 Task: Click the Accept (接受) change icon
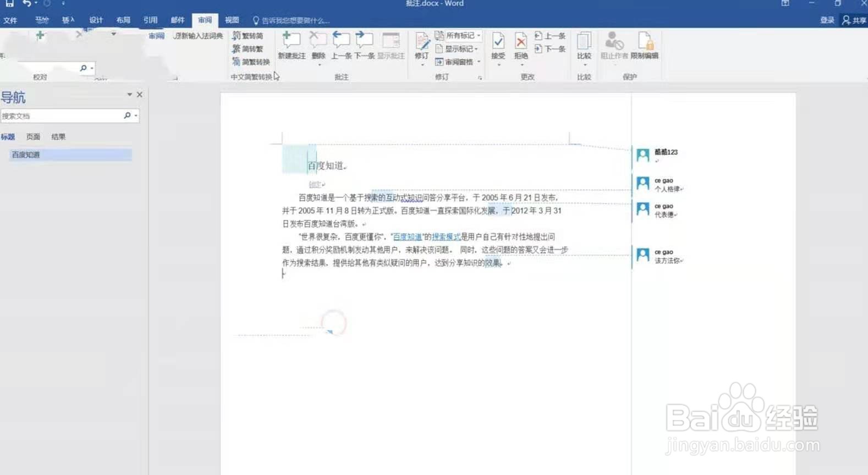(x=498, y=45)
